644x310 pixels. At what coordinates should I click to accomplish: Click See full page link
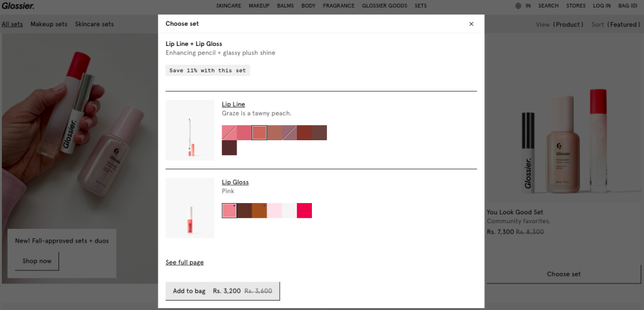pos(184,262)
